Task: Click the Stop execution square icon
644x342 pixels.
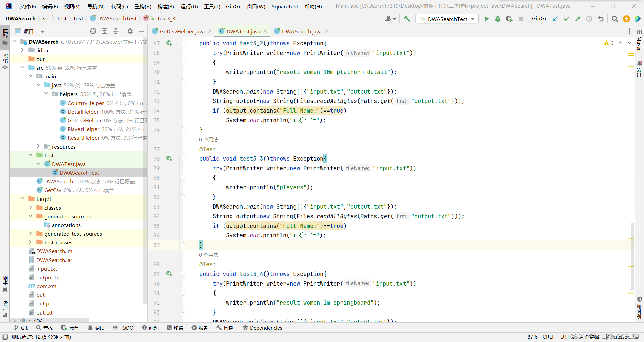Action: [521, 19]
